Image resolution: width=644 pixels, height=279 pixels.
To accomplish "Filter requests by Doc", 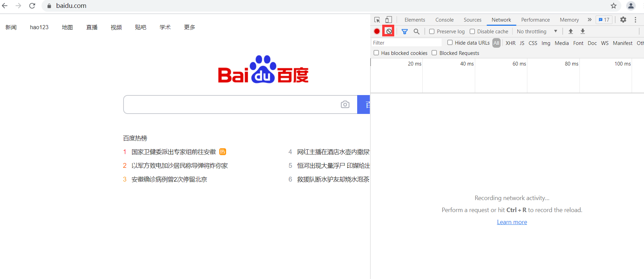I will point(592,43).
